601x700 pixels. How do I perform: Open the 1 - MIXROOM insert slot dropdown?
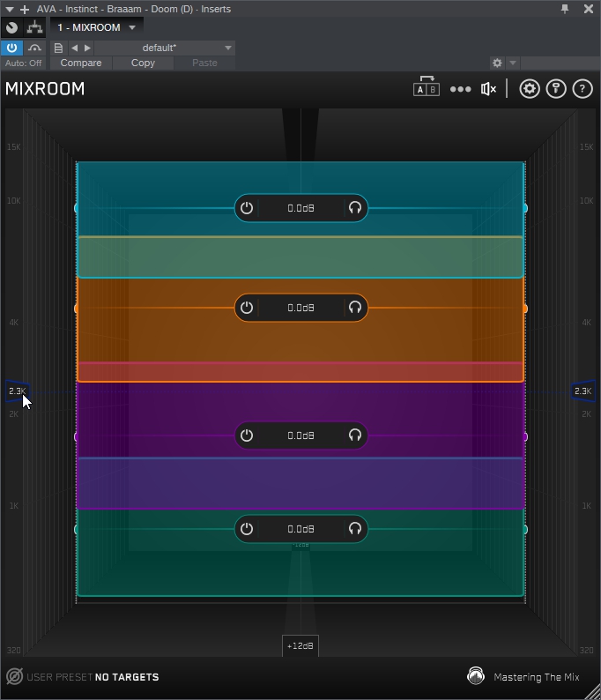click(96, 27)
